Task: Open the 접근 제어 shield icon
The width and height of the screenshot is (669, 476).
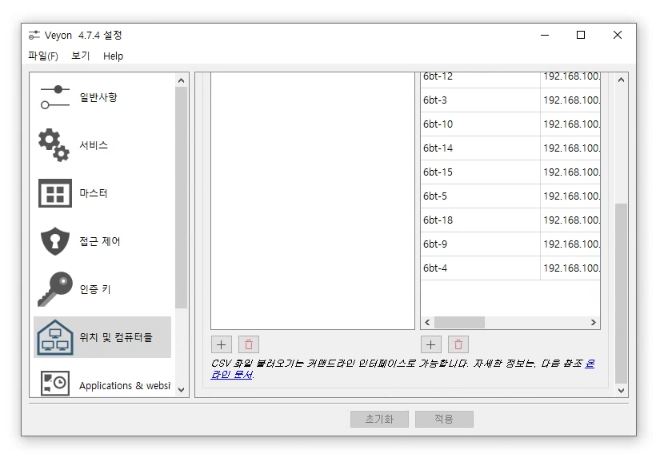Action: [x=55, y=241]
